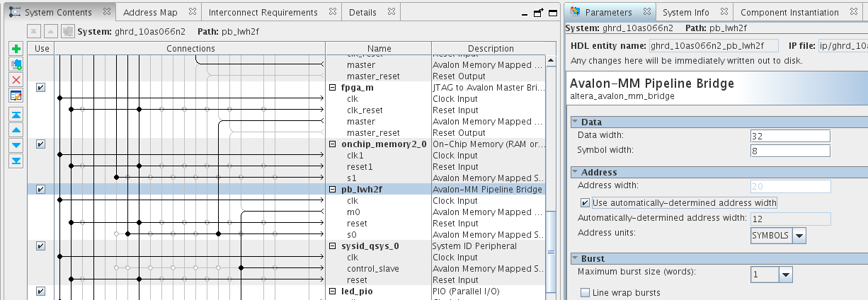This screenshot has width=868, height=300.
Task: Click the green plus add component icon
Action: (x=16, y=49)
